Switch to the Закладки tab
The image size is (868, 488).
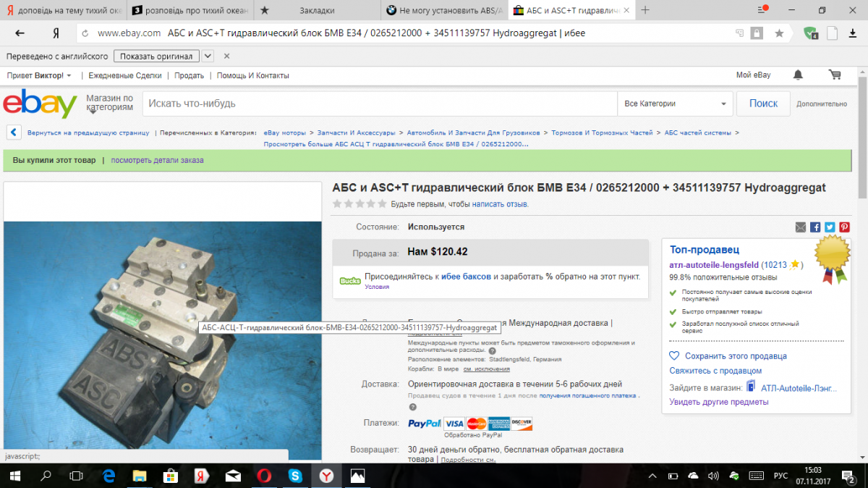316,10
